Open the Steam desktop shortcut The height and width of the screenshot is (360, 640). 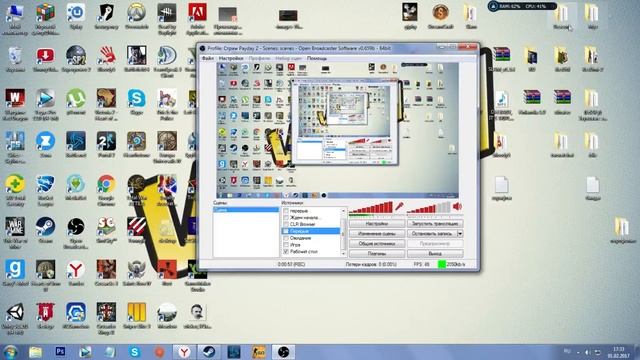pos(45,231)
